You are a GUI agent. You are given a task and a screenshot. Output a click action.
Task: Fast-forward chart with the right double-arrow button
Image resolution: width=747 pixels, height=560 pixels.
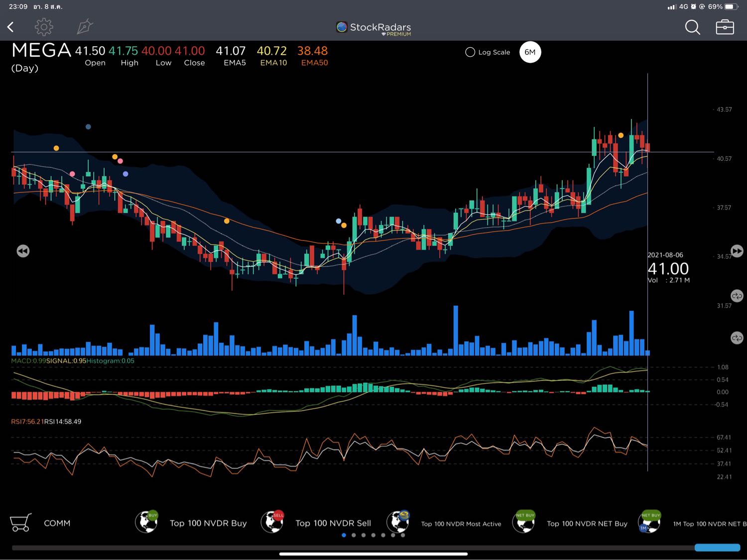tap(737, 251)
